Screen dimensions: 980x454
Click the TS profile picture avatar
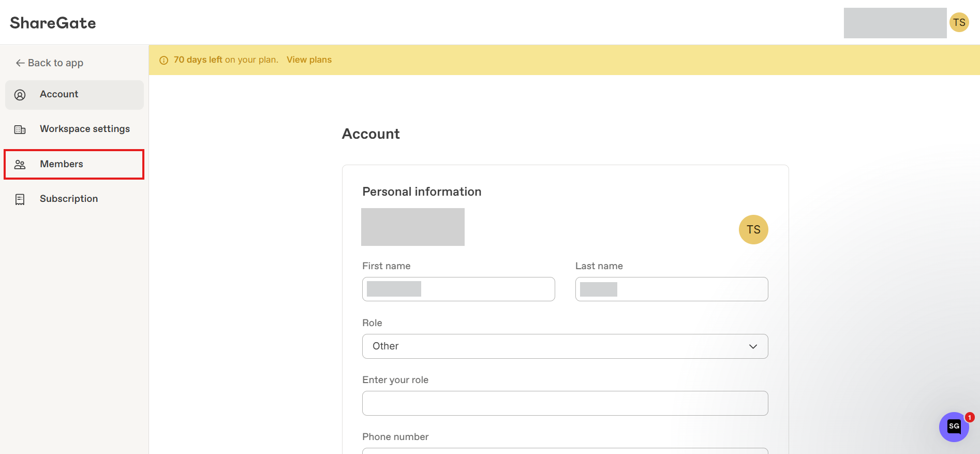753,229
